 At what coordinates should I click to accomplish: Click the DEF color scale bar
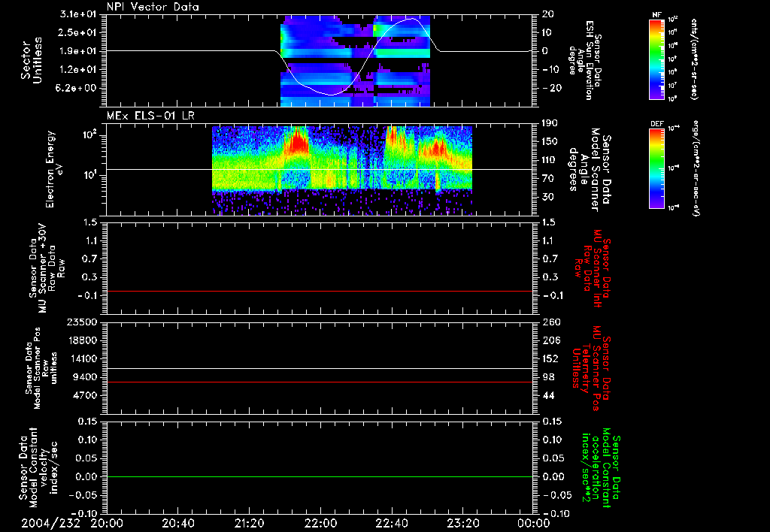pyautogui.click(x=656, y=168)
